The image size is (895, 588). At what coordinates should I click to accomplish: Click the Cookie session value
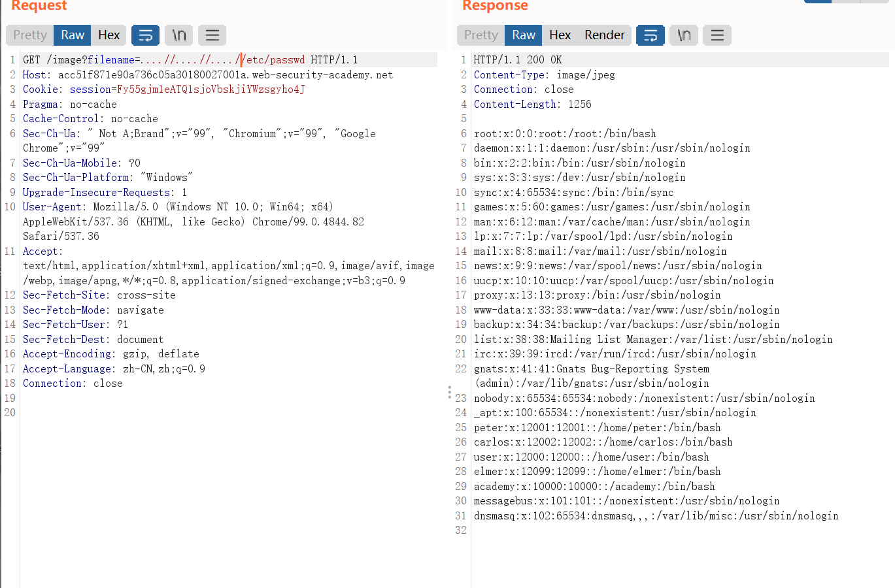pos(211,90)
